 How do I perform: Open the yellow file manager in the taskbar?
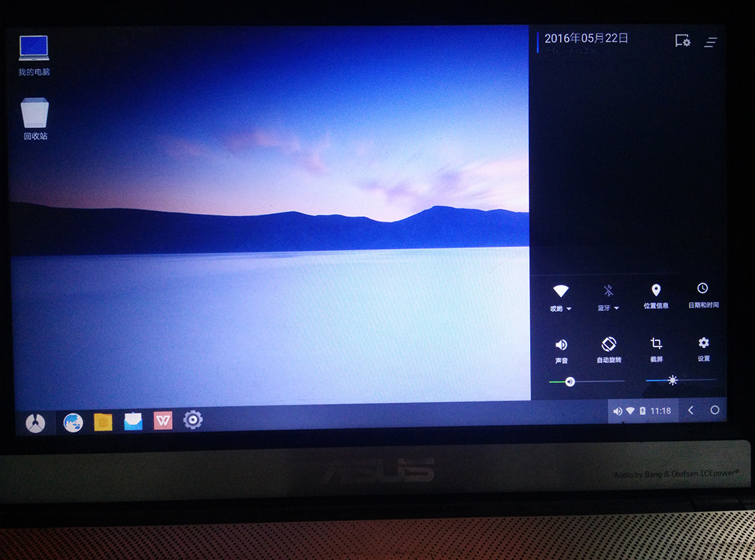coord(103,422)
